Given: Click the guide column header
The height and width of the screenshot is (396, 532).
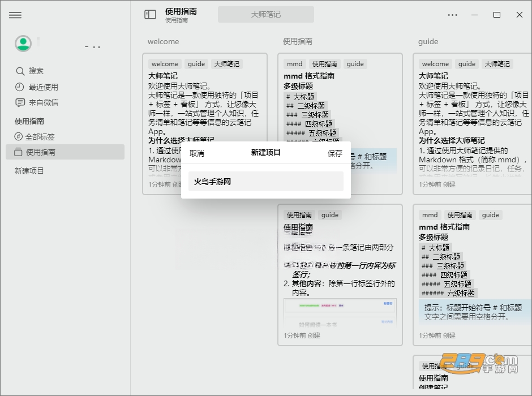Looking at the screenshot, I should (x=428, y=41).
